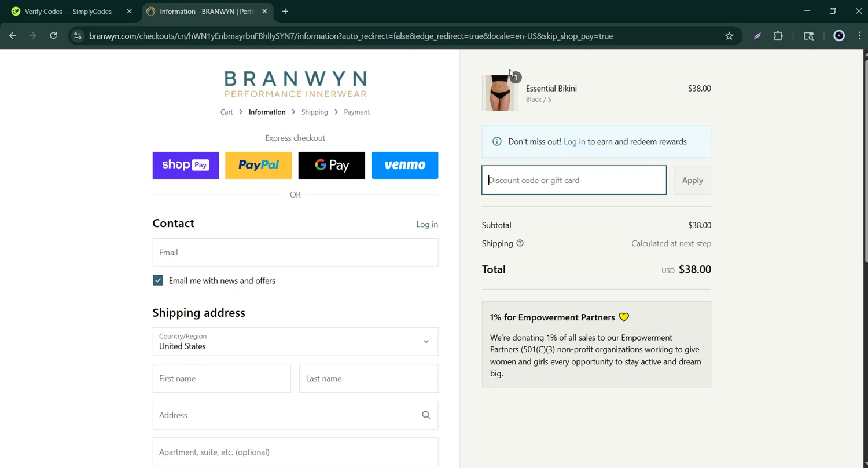868x468 pixels.
Task: Click Apply discount button
Action: point(692,180)
